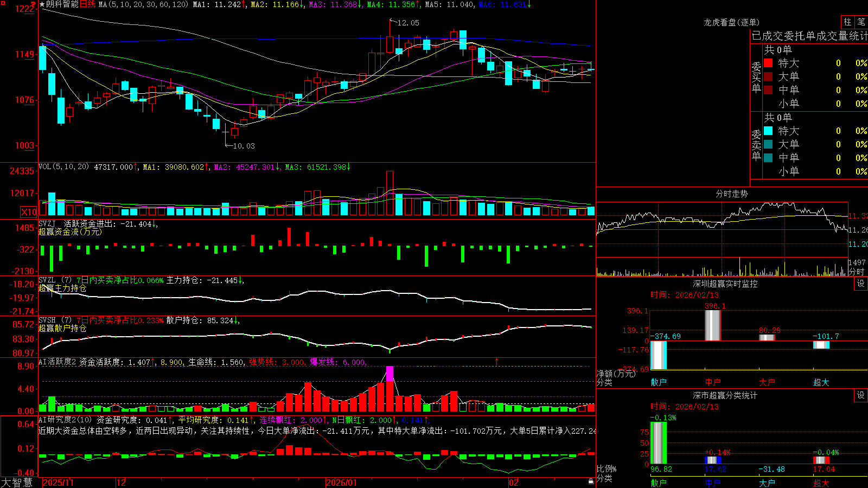Switch Dragon-Tiger panel to 笔 tick view

tap(861, 22)
